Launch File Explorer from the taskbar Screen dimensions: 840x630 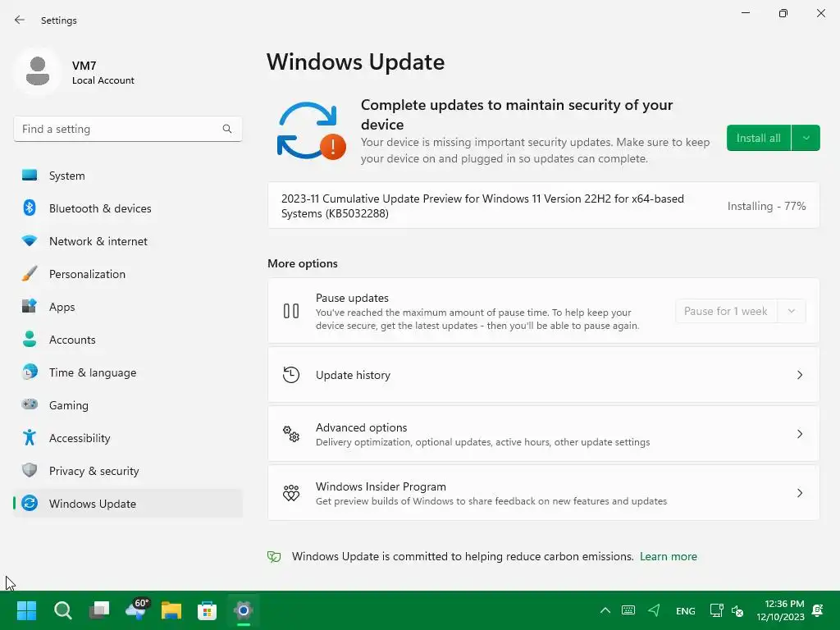pos(171,610)
